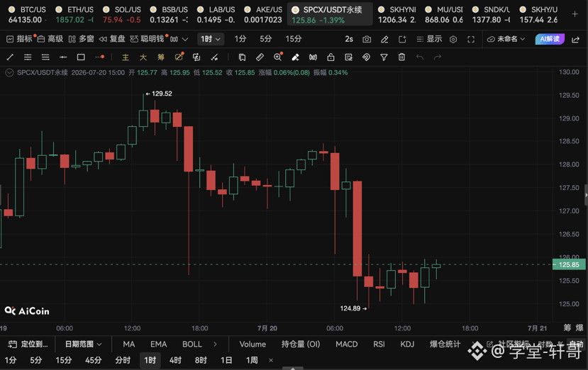Select the trend line drawing tool
The image size is (588, 370).
(x=10, y=57)
